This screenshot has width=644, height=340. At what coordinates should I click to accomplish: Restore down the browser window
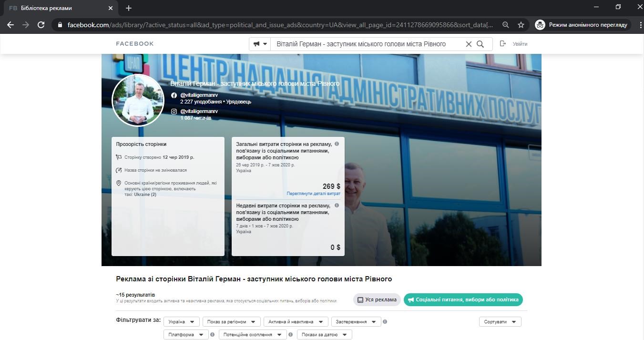coord(618,7)
